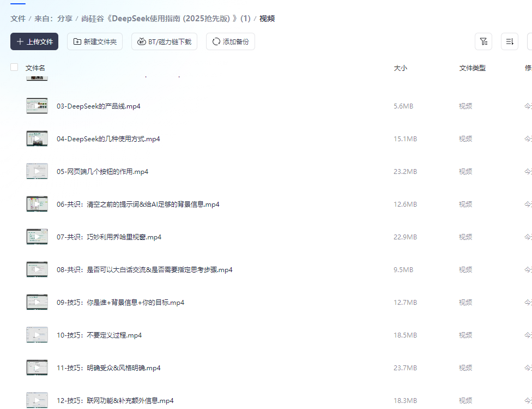Select file name 04-DeepSeek的几种使用方式.mp4

click(108, 139)
